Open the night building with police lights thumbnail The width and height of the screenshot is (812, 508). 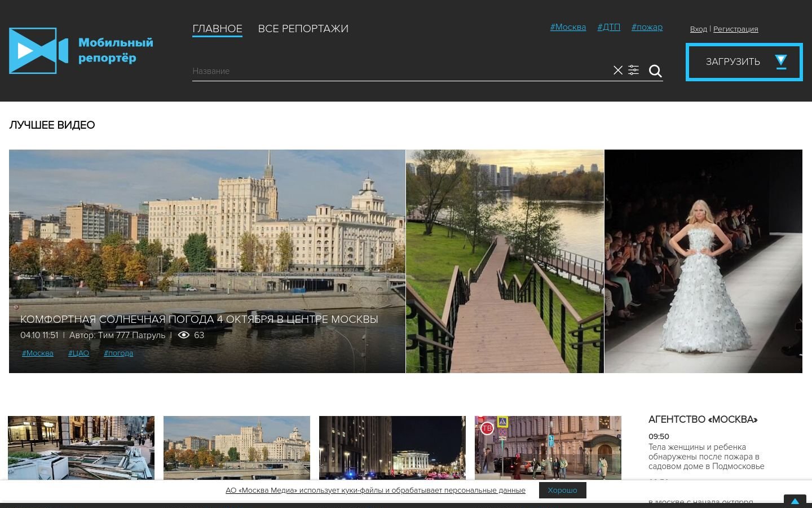pyautogui.click(x=392, y=448)
